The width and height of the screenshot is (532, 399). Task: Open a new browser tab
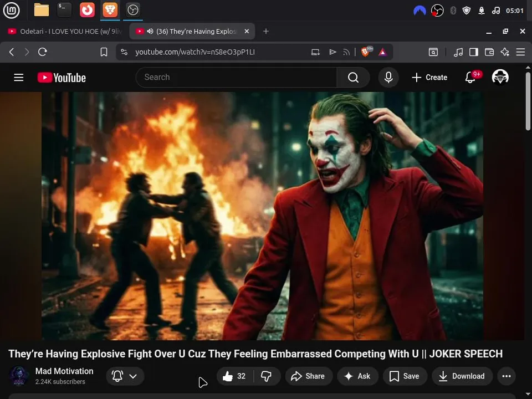266,31
